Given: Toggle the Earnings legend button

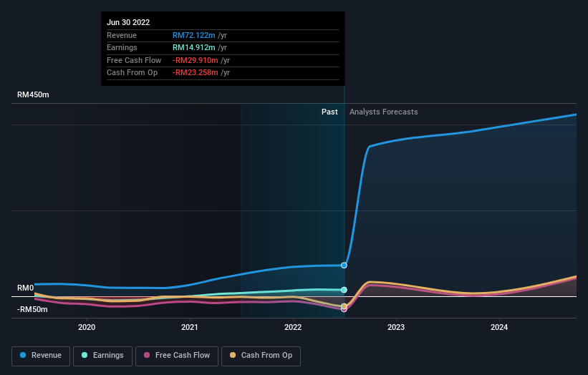Looking at the screenshot, I should [102, 356].
